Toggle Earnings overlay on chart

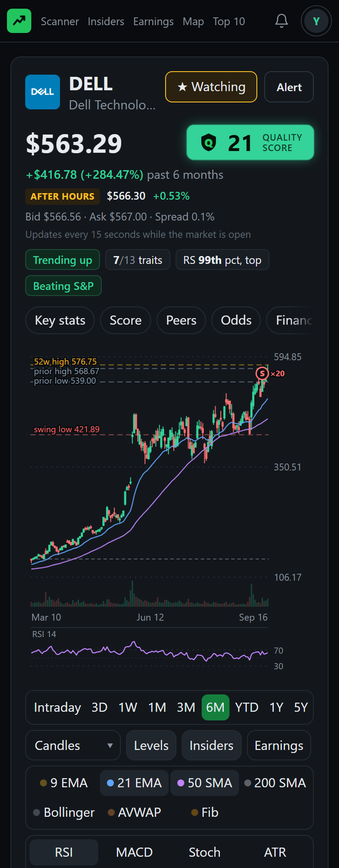click(x=279, y=745)
